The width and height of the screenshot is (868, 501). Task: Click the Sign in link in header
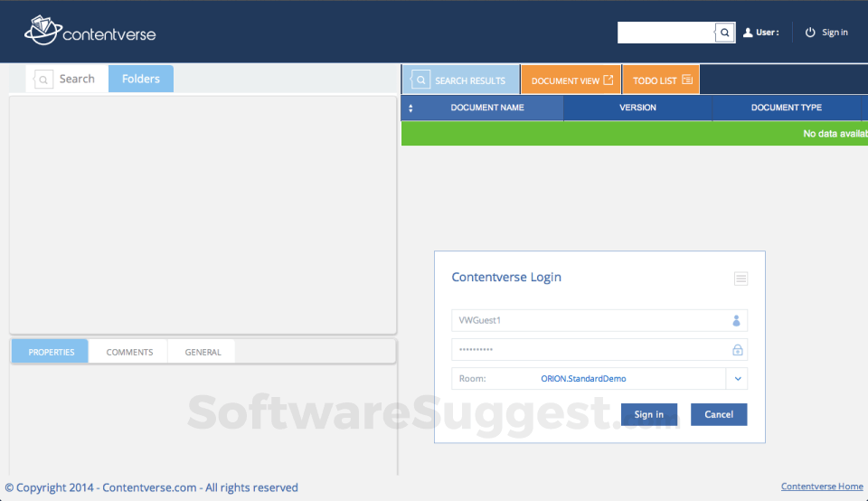tap(835, 33)
